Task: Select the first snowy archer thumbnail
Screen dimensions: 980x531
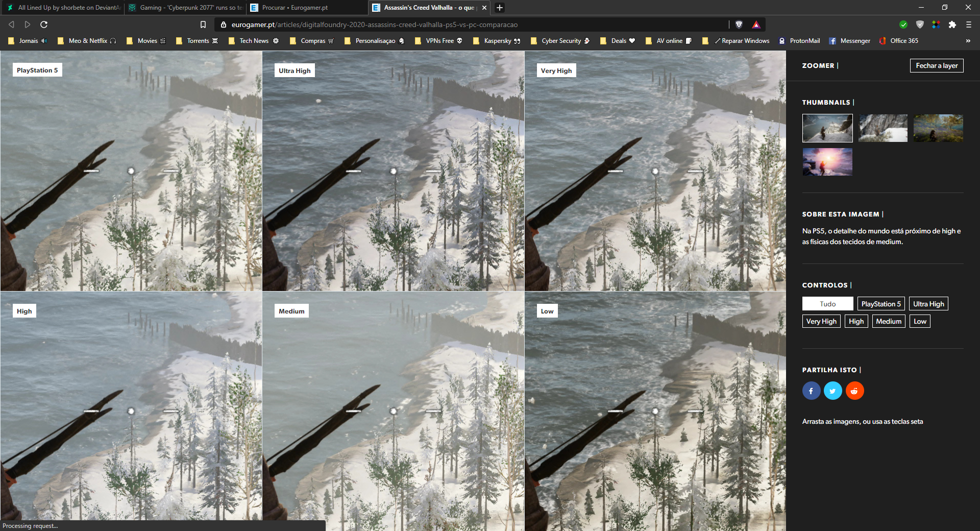Action: click(x=827, y=128)
